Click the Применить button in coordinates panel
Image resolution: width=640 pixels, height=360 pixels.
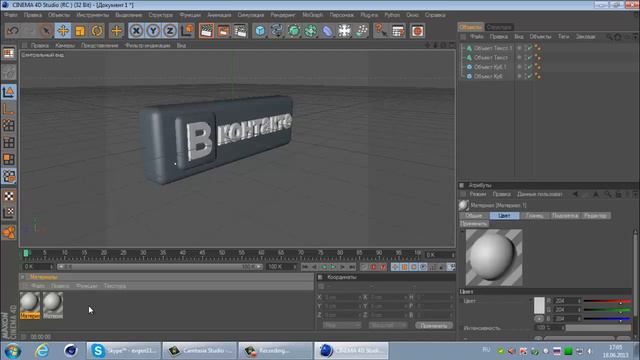click(433, 325)
